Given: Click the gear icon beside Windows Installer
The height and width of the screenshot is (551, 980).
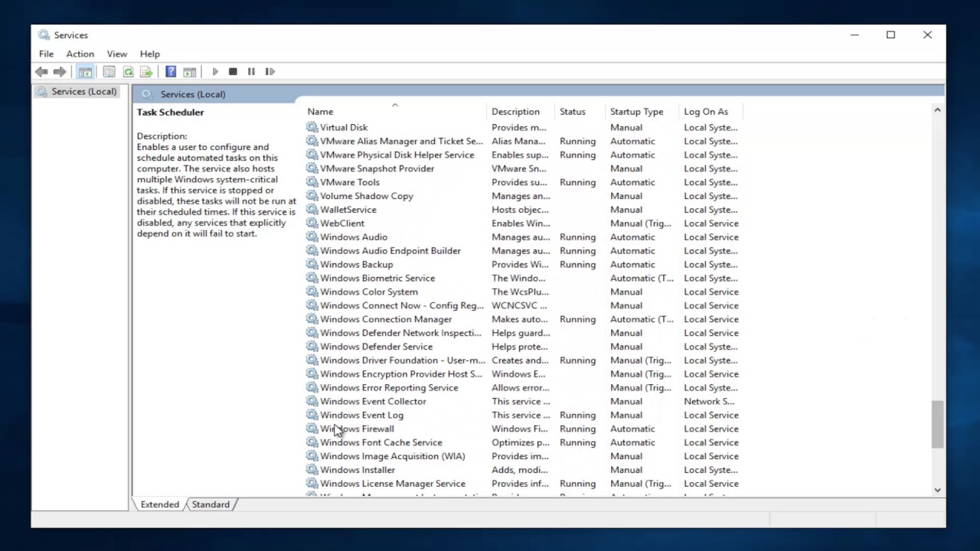Looking at the screenshot, I should click(x=312, y=470).
